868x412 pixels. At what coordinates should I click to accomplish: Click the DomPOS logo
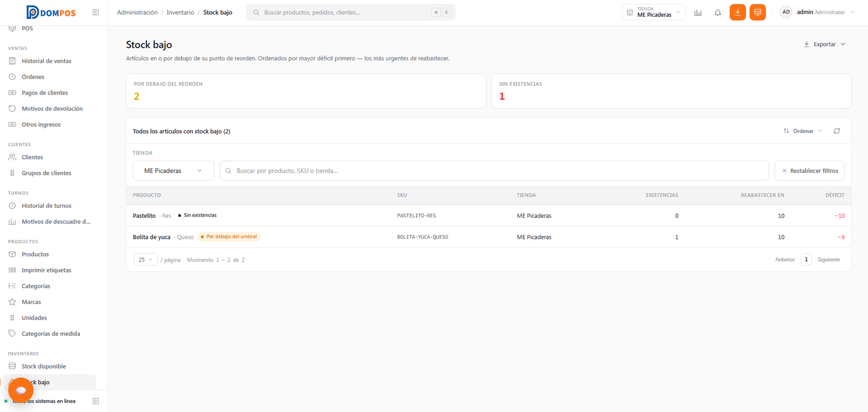pos(51,12)
